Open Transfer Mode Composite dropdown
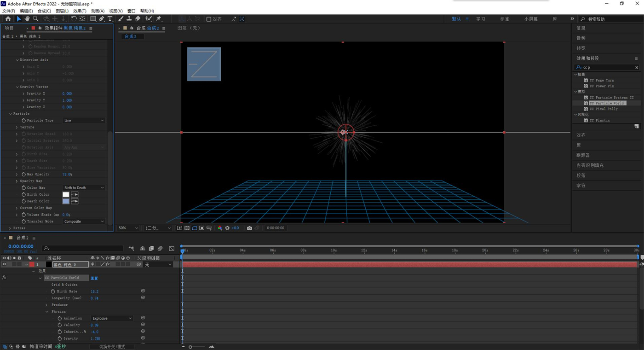644x350 pixels. [84, 222]
